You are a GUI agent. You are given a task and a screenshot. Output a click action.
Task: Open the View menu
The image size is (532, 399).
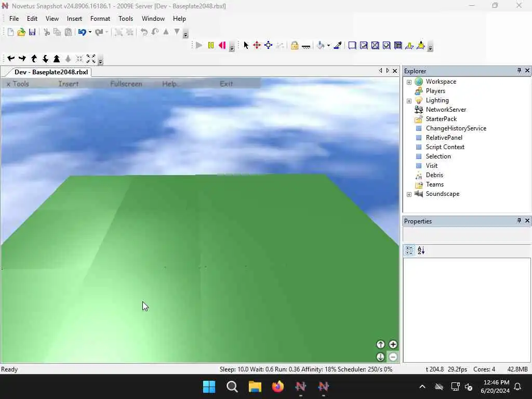(x=52, y=19)
